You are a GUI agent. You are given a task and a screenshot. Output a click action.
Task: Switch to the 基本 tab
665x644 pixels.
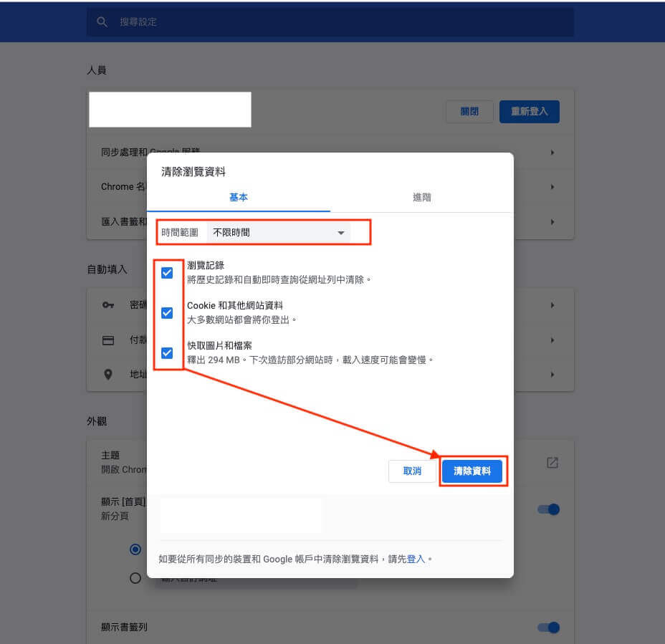tap(239, 198)
